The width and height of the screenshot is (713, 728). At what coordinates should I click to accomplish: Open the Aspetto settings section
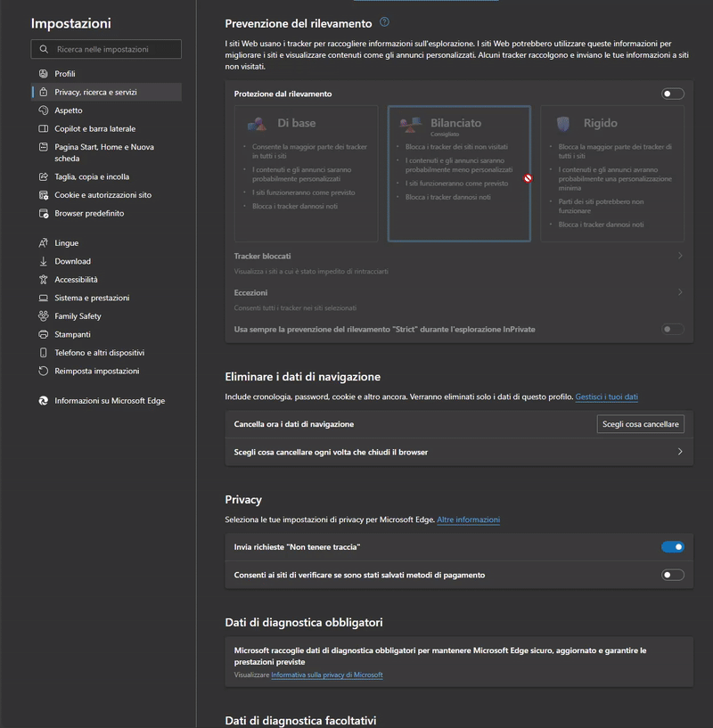pyautogui.click(x=106, y=110)
